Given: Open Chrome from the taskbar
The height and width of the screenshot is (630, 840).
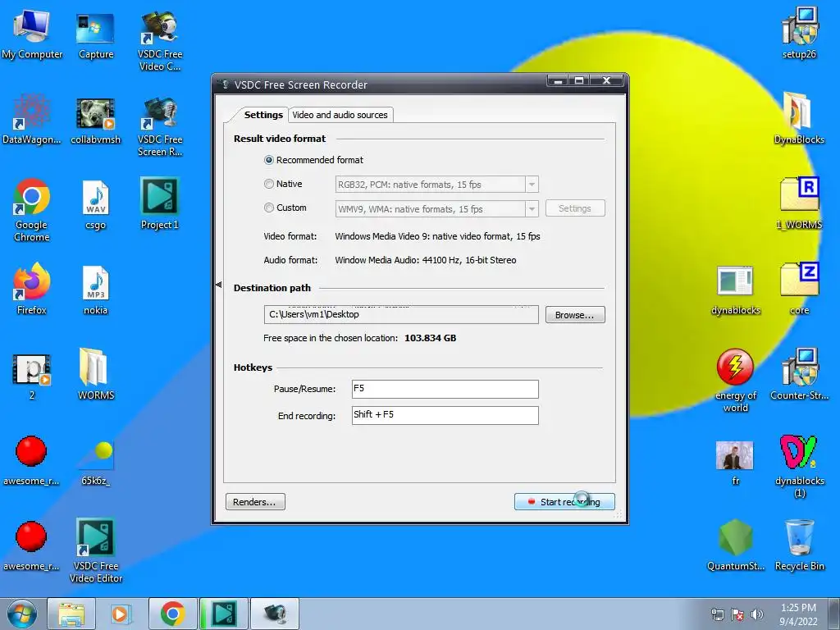Looking at the screenshot, I should tap(172, 614).
